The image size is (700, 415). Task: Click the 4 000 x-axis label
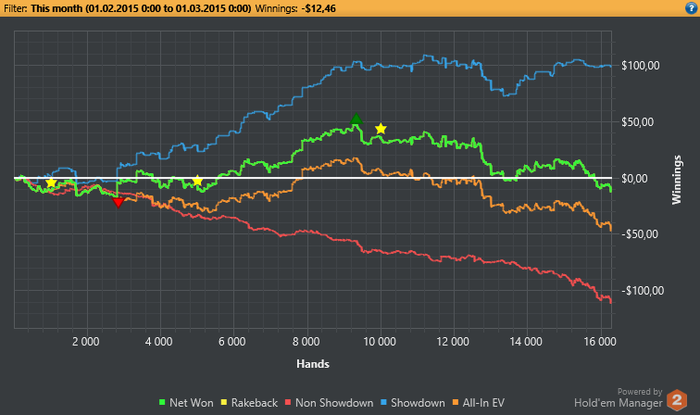pos(158,342)
